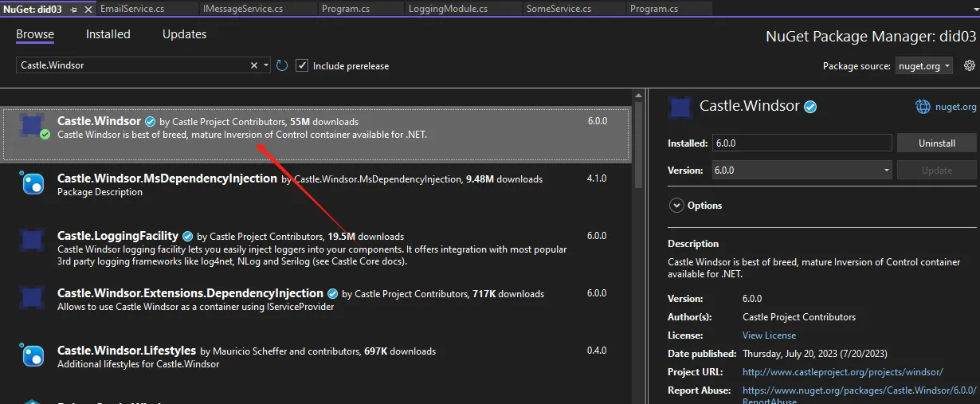Open the castleproject.org Project URL link
This screenshot has height=404, width=980.
click(842, 372)
